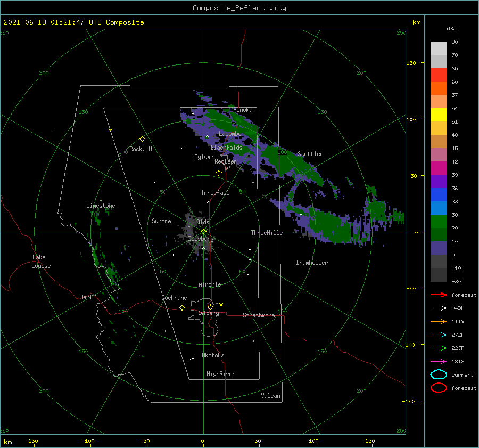Screen dimensions: 479x448
Task: Click the RockyMH label
Action: click(x=141, y=149)
